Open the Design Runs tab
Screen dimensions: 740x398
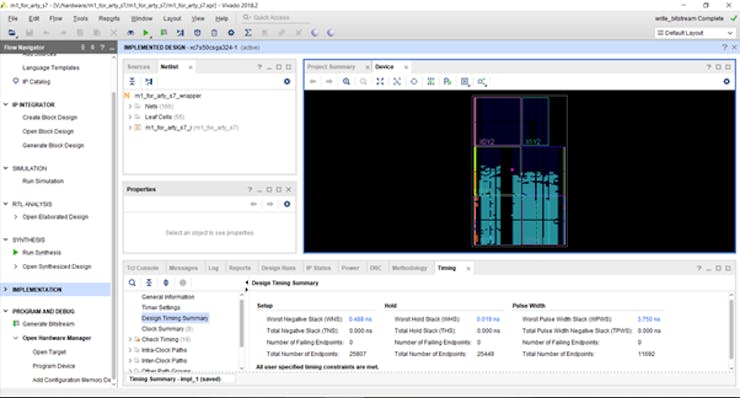tap(278, 268)
